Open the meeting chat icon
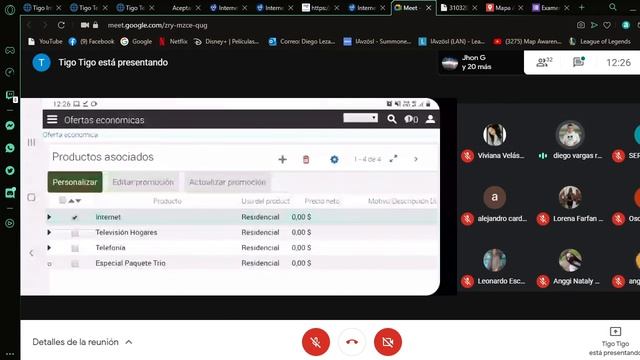Screen dimensions: 640x360 [578, 62]
